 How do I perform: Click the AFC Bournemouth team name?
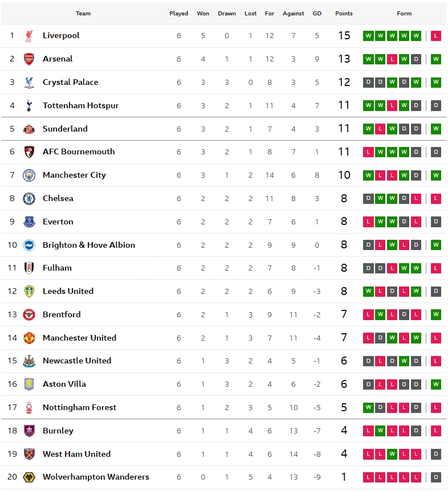(79, 152)
